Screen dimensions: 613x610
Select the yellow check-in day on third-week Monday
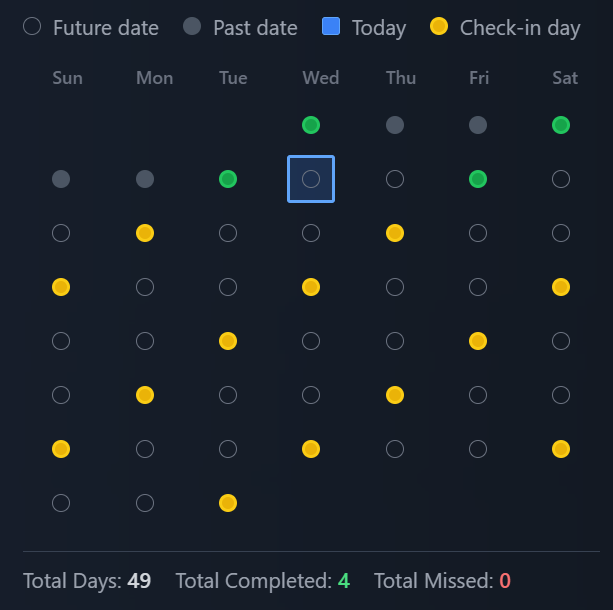[x=145, y=233]
